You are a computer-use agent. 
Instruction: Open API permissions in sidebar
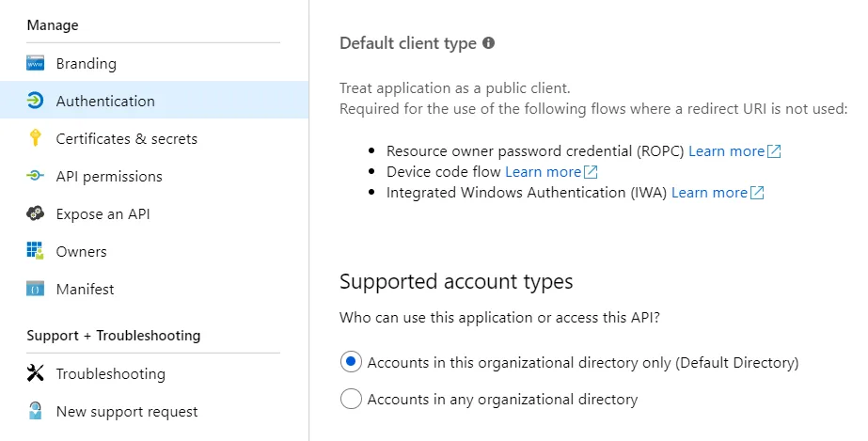[109, 177]
